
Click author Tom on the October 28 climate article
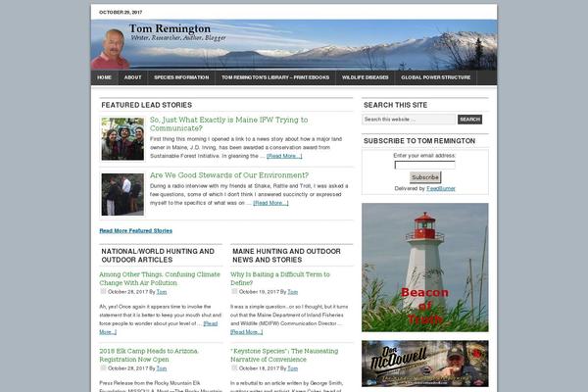click(162, 292)
